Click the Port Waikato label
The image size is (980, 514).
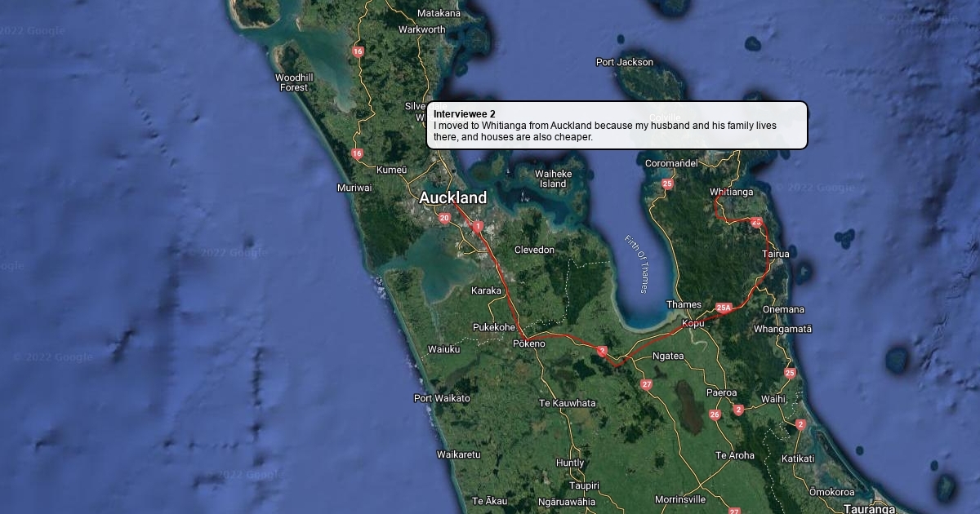[442, 398]
